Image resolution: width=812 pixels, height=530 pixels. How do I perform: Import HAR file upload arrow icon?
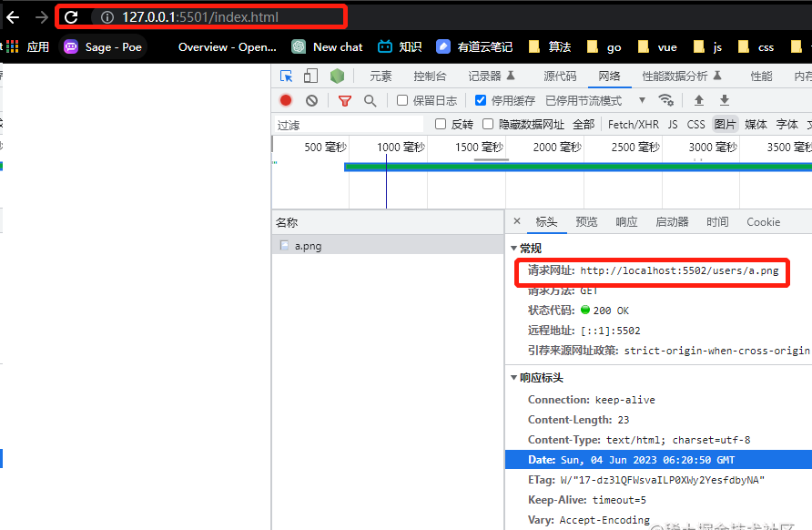coord(699,100)
